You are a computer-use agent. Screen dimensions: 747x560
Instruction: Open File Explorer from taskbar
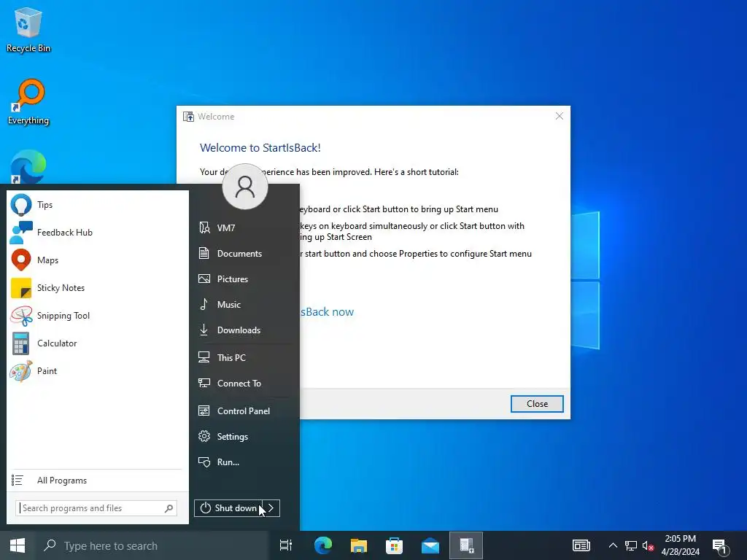359,545
